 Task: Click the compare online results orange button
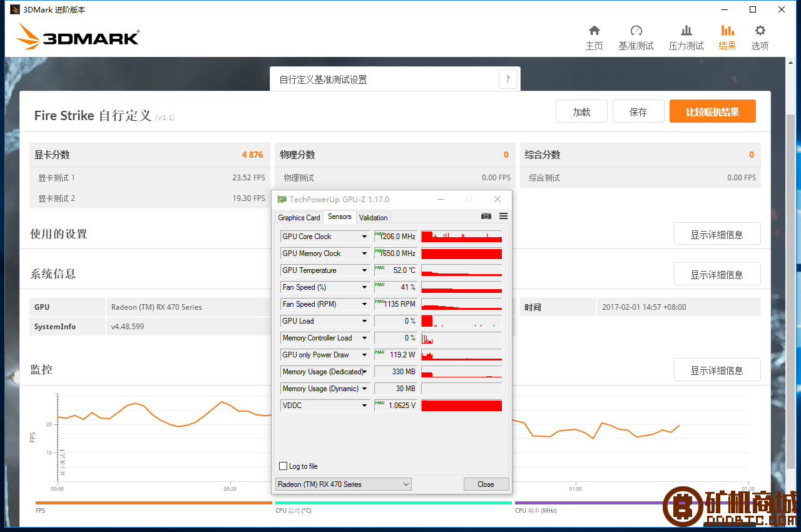tap(713, 111)
